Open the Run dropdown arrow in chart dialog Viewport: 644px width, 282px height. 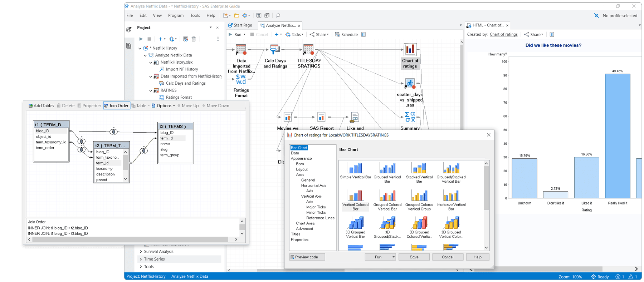click(393, 257)
